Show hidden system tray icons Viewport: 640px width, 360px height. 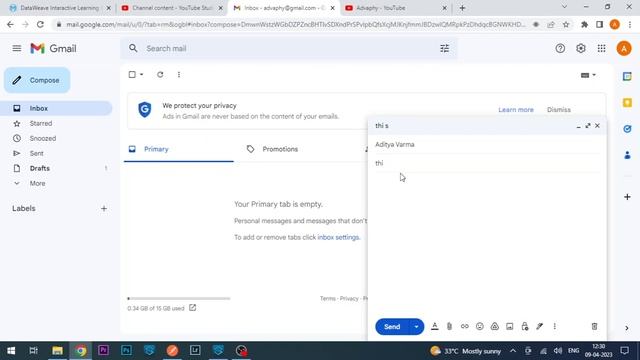pyautogui.click(x=513, y=351)
